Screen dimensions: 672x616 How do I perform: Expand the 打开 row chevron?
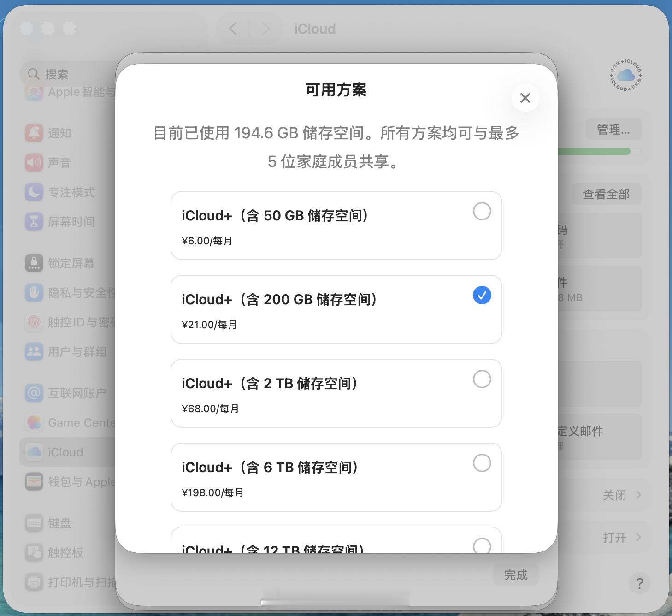pos(638,537)
